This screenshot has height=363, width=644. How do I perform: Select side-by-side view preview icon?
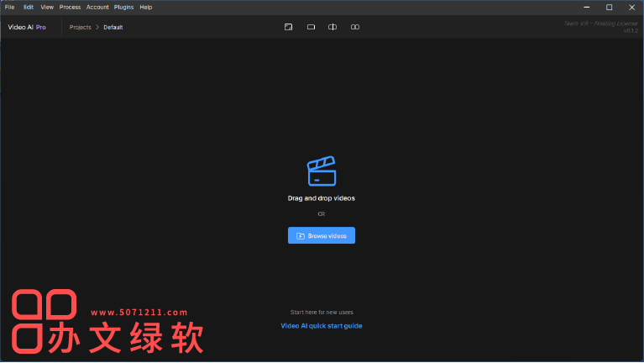pos(355,27)
